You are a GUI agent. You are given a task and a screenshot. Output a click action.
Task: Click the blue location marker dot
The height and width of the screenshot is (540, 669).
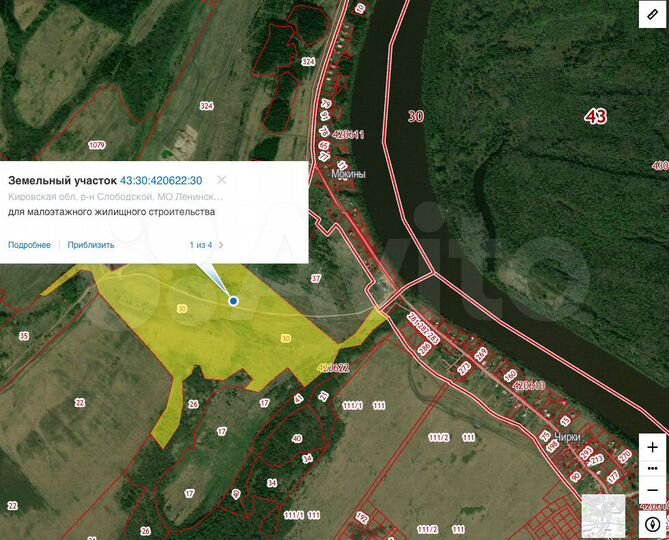click(x=233, y=301)
